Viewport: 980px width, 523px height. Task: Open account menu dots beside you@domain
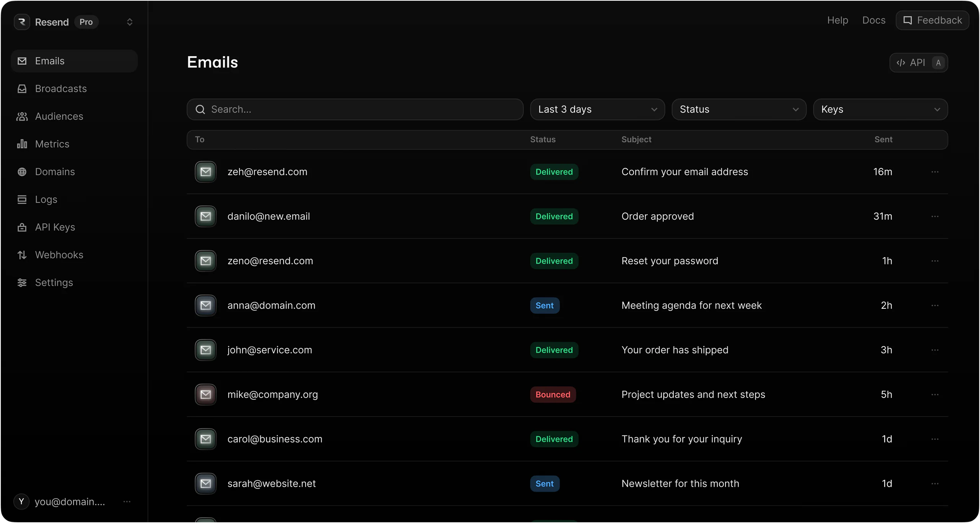pyautogui.click(x=127, y=502)
